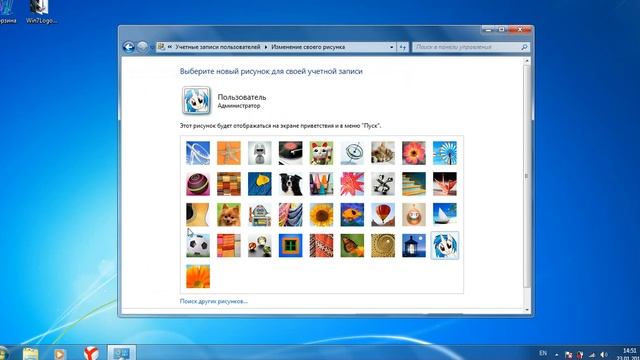This screenshot has width=640, height=360.
Task: Select the blue-haired pony picture in grid
Action: (445, 245)
